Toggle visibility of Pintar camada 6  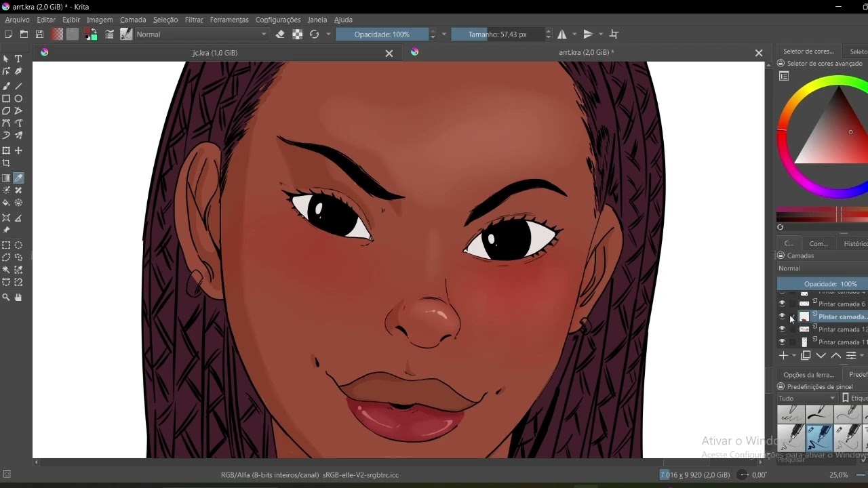pos(782,304)
